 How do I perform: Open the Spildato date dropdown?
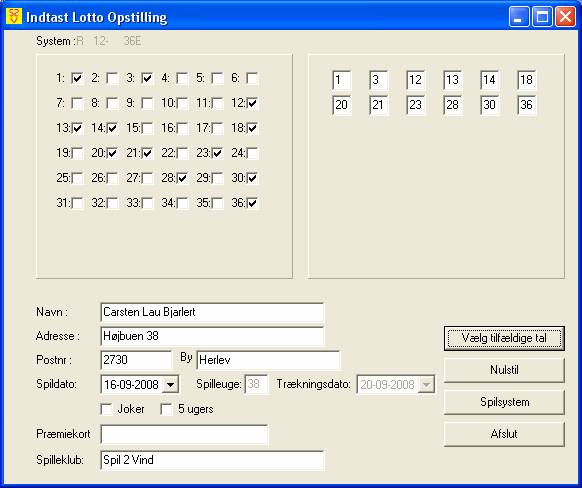170,384
